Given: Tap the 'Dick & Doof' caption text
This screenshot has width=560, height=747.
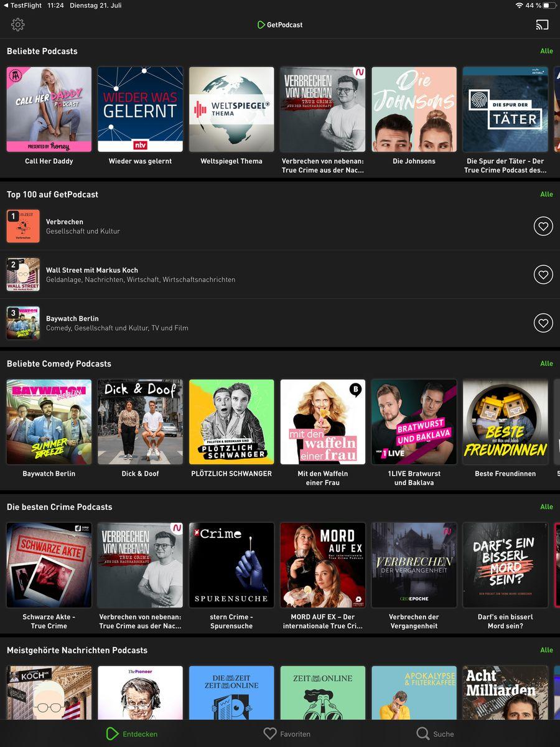Looking at the screenshot, I should (x=141, y=474).
